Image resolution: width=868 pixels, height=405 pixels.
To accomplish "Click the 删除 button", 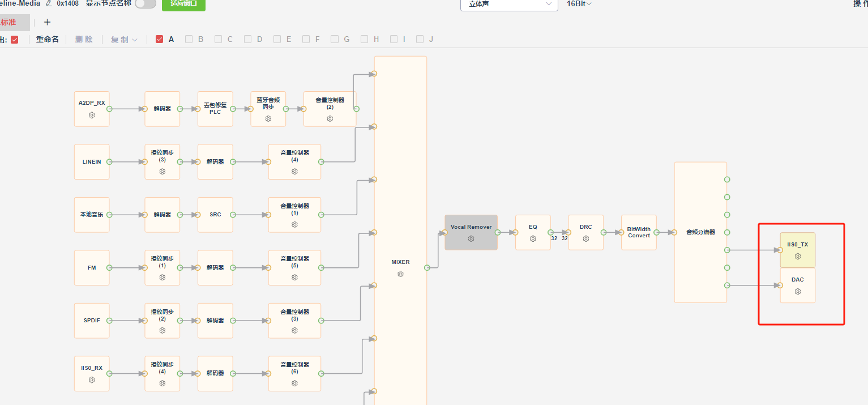I will click(x=84, y=40).
